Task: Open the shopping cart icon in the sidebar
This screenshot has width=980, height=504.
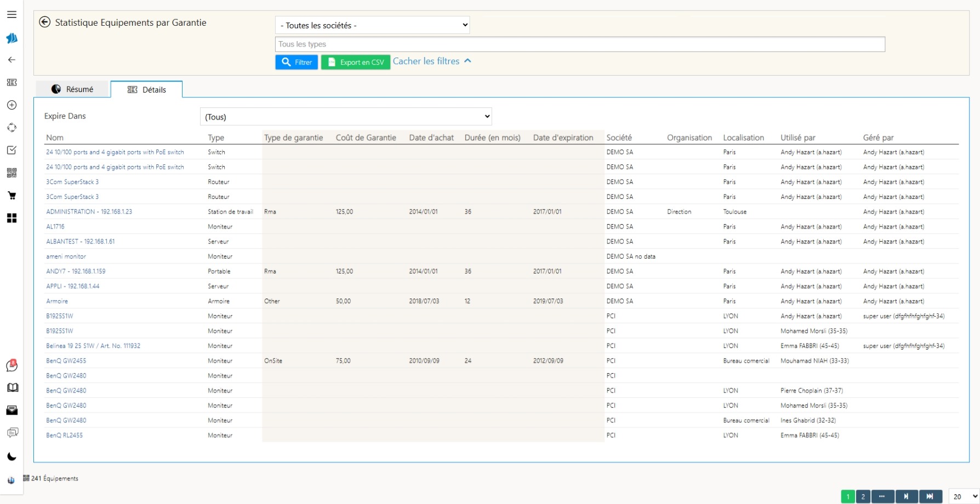Action: [x=12, y=196]
